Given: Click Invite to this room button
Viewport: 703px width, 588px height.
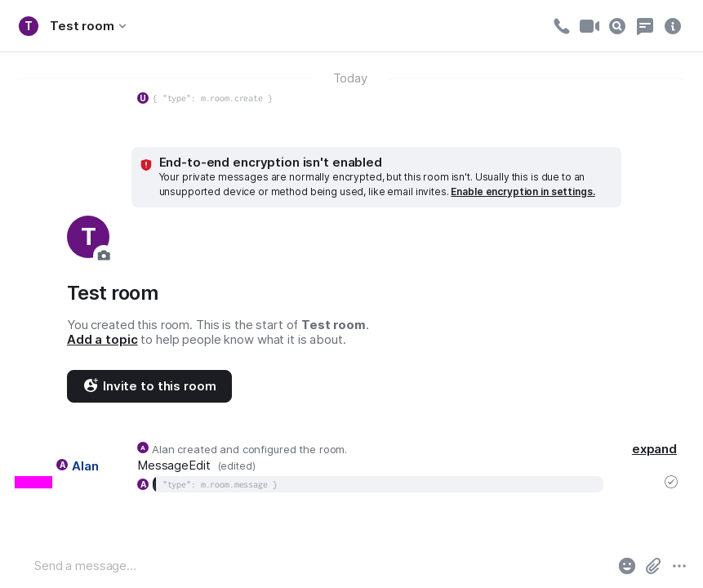Looking at the screenshot, I should coord(149,386).
